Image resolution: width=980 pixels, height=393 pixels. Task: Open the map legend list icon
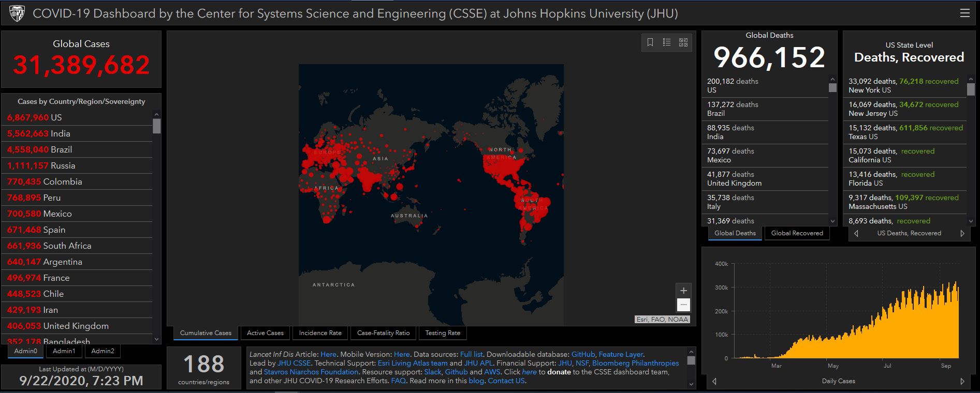(667, 42)
